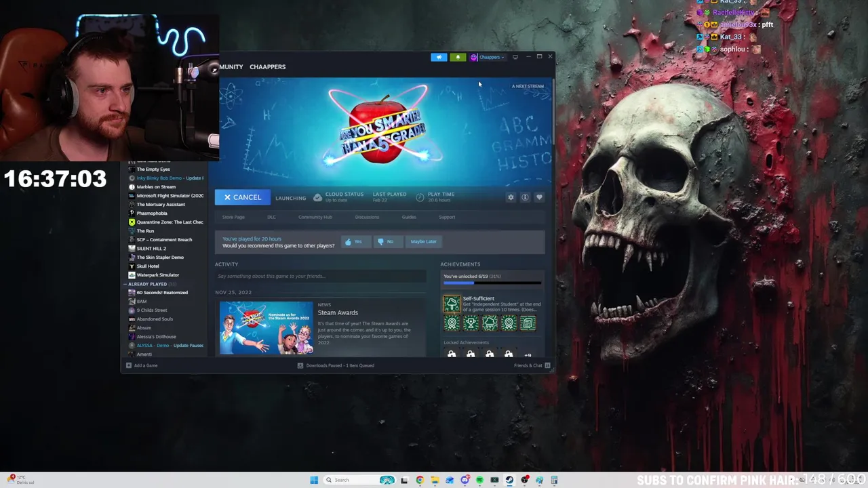
Task: Show game info icon
Action: pyautogui.click(x=525, y=197)
